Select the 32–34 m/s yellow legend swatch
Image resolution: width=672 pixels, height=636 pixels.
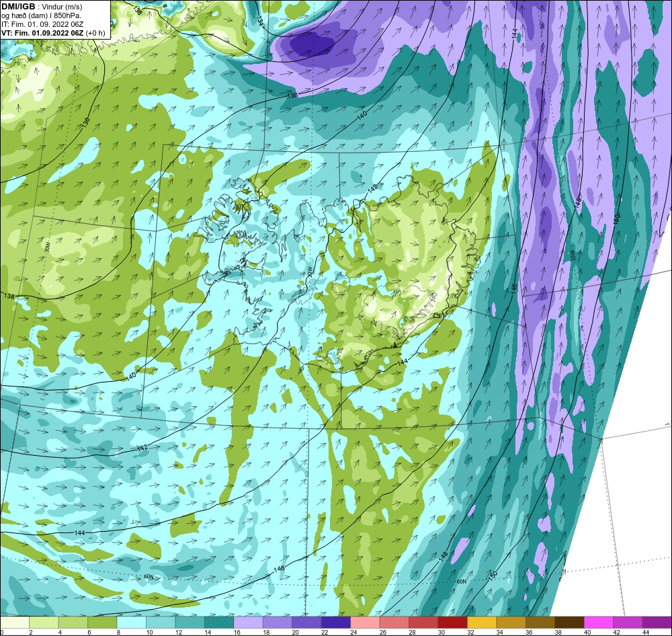click(482, 623)
